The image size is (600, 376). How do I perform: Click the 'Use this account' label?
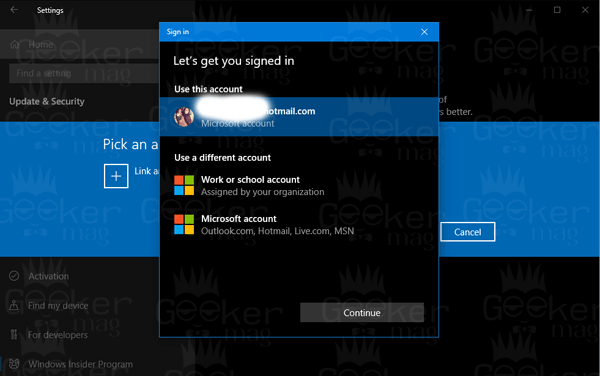pyautogui.click(x=208, y=89)
